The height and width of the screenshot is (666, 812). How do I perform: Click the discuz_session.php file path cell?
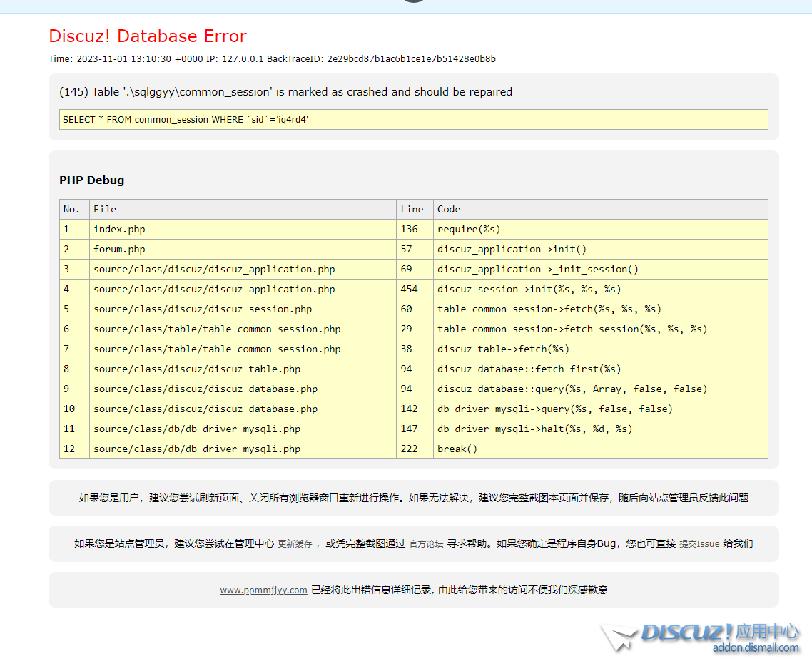pyautogui.click(x=203, y=309)
